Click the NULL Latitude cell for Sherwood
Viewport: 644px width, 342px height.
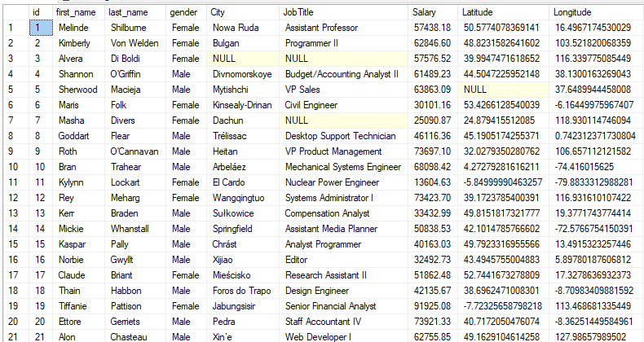pyautogui.click(x=503, y=90)
